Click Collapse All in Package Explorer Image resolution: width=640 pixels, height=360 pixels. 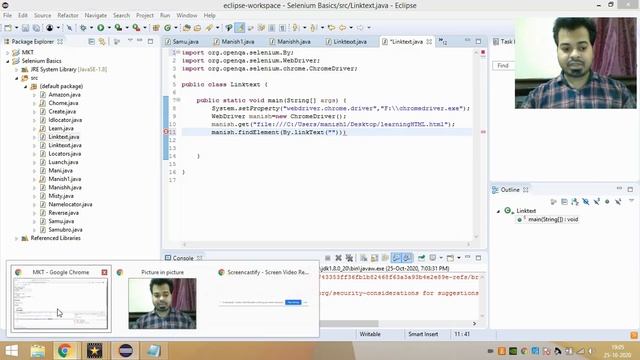coord(91,42)
